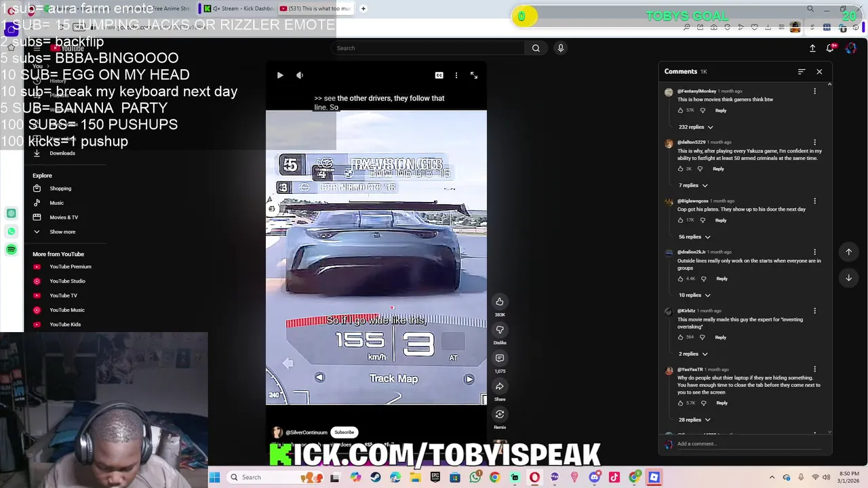Open Epic Games Launcher from taskbar
The height and width of the screenshot is (488, 868).
pyautogui.click(x=435, y=477)
